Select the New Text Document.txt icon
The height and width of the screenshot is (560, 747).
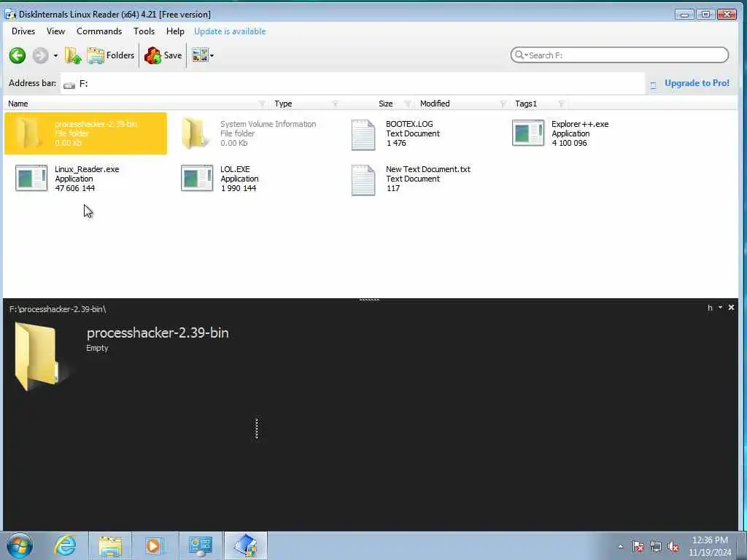[x=363, y=180]
